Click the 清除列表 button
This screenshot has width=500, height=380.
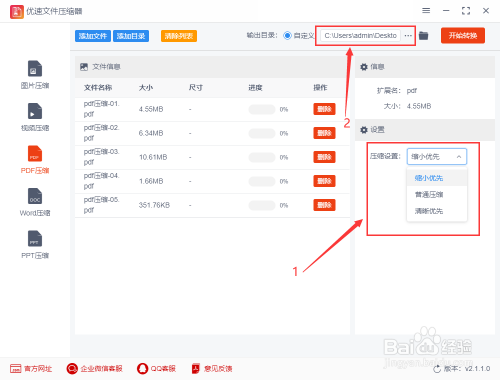[179, 36]
